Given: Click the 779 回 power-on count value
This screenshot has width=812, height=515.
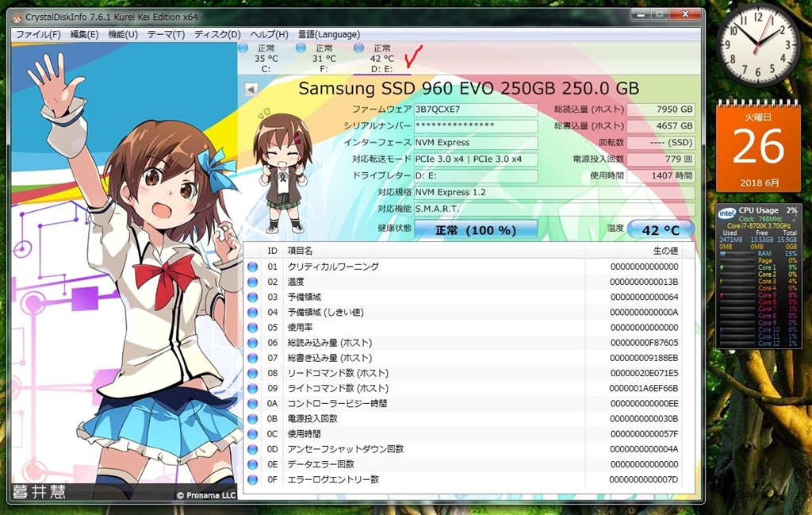Looking at the screenshot, I should (661, 159).
